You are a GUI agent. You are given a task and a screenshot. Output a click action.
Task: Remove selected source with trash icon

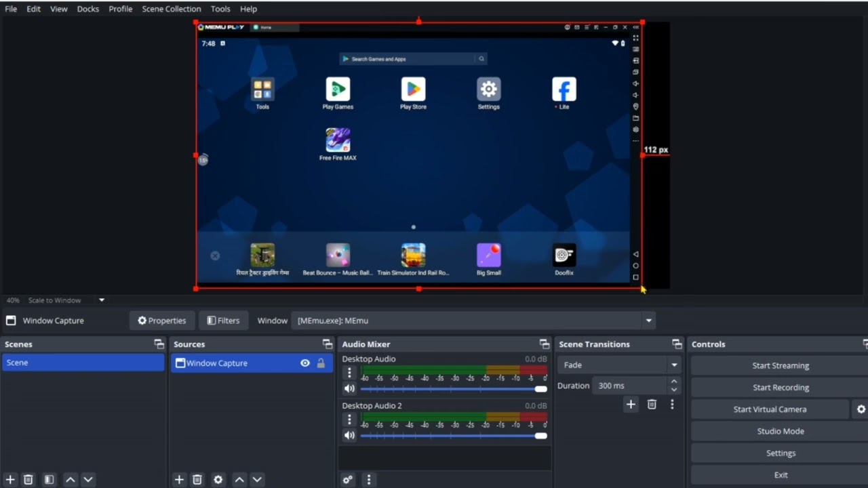[x=197, y=479]
